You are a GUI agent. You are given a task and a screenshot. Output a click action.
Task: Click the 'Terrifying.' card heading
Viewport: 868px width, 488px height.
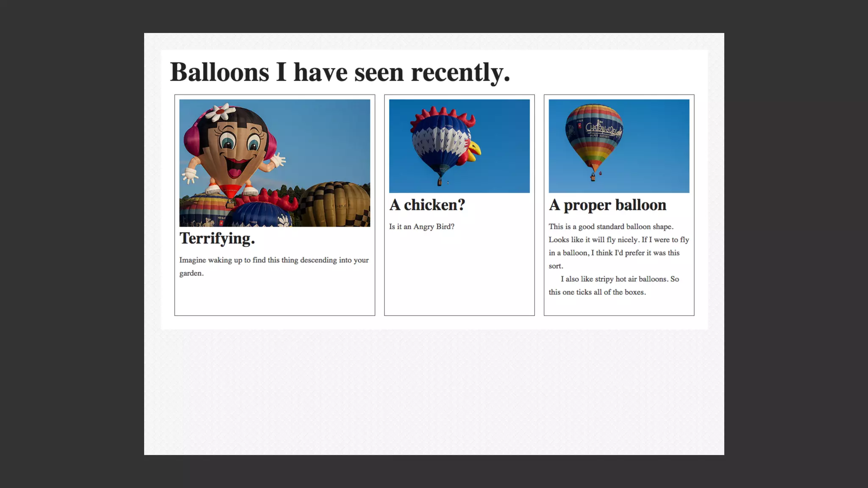217,238
